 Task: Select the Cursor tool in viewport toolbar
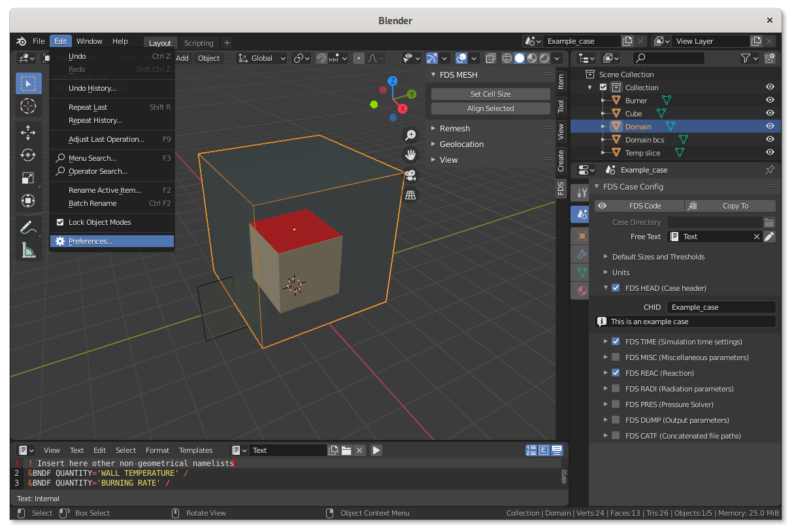coord(28,106)
